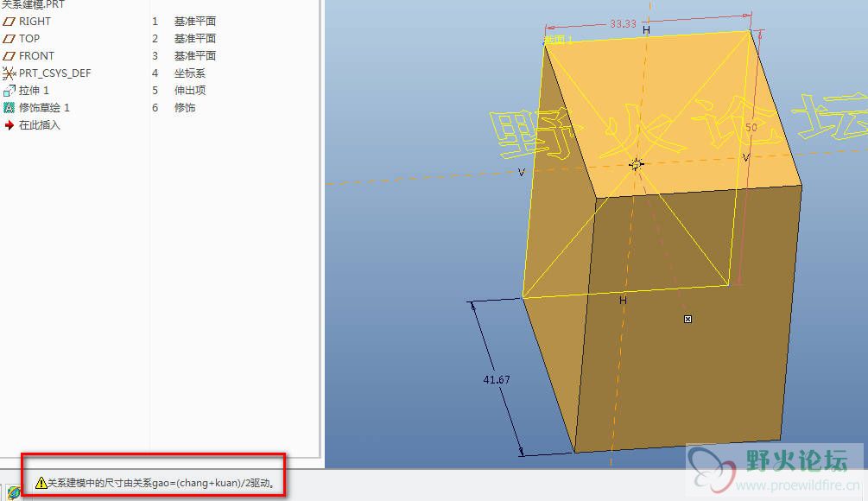
Task: Click the 在此插入 insert marker row
Action: tap(40, 125)
